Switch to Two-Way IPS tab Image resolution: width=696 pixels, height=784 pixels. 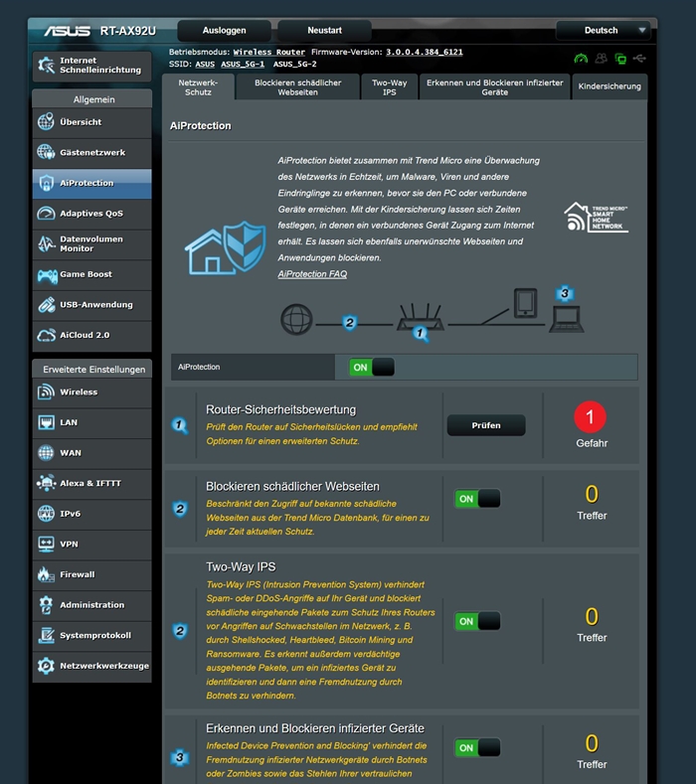coord(390,87)
